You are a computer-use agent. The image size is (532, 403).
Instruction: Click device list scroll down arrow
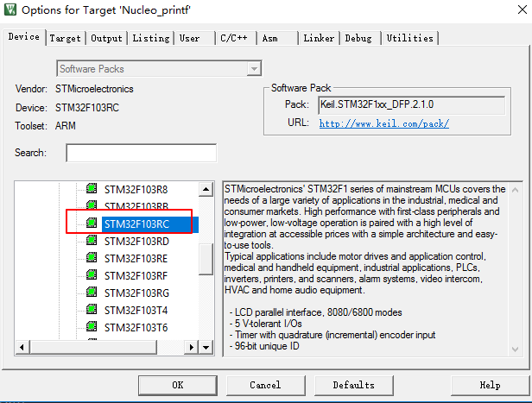[206, 348]
